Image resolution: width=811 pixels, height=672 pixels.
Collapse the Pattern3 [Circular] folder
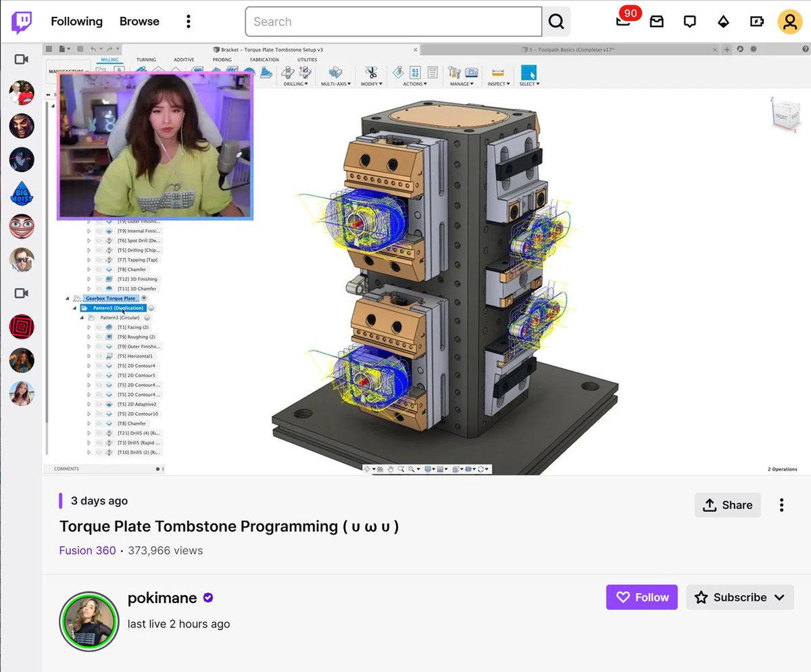(x=81, y=318)
